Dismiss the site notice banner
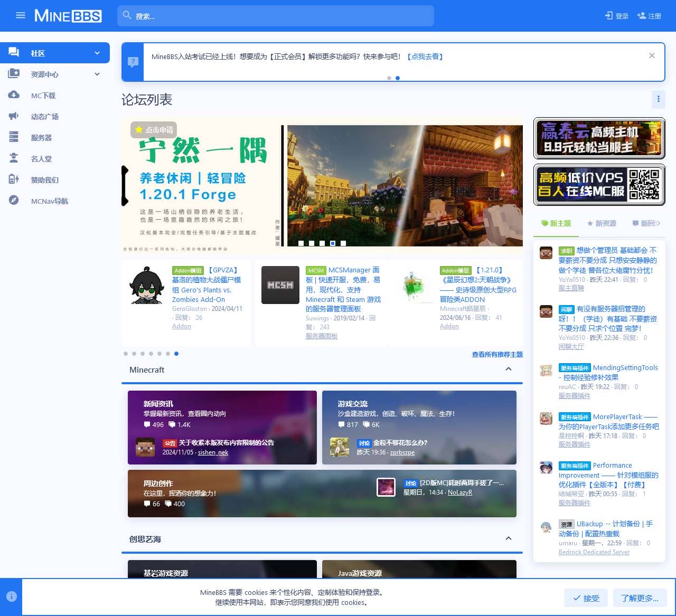Screen dimensions: 676x616 (652, 56)
